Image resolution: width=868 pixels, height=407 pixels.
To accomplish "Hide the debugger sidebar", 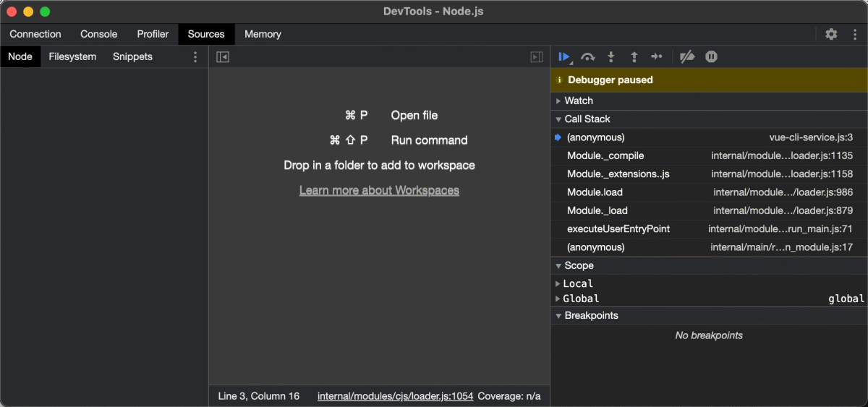I will tap(537, 57).
